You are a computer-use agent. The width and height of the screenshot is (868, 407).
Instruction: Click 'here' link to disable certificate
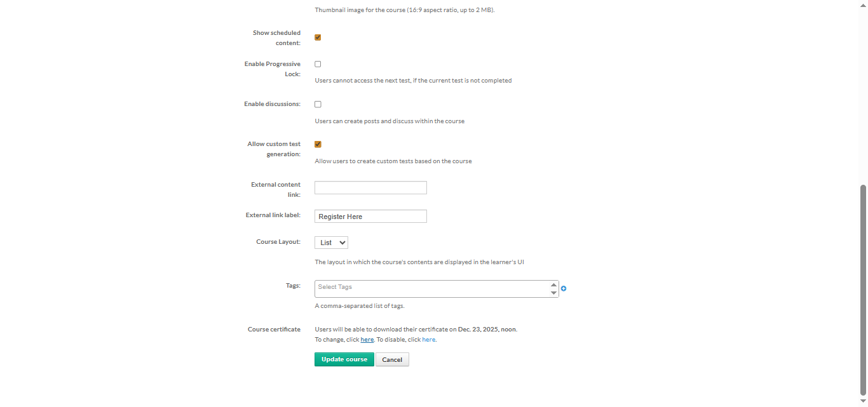[x=429, y=340]
